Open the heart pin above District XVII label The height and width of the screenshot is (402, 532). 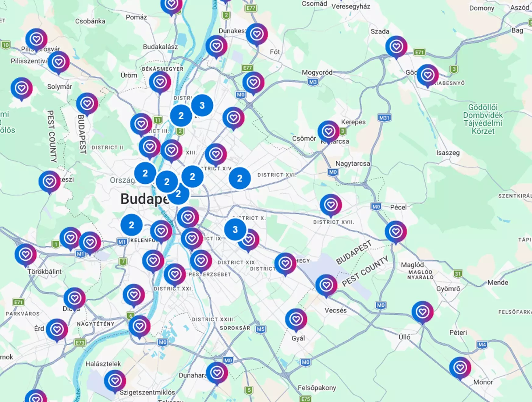pyautogui.click(x=331, y=205)
